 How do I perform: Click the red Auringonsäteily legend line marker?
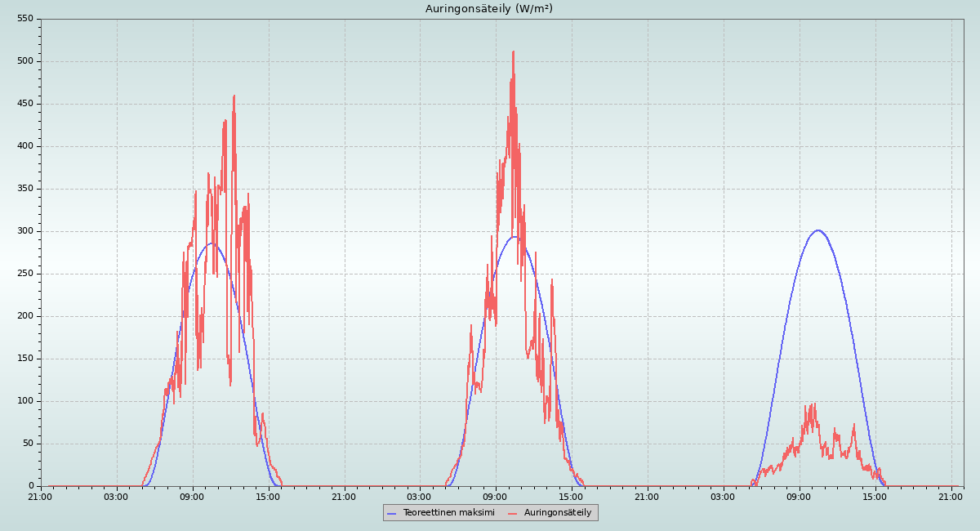(x=513, y=513)
